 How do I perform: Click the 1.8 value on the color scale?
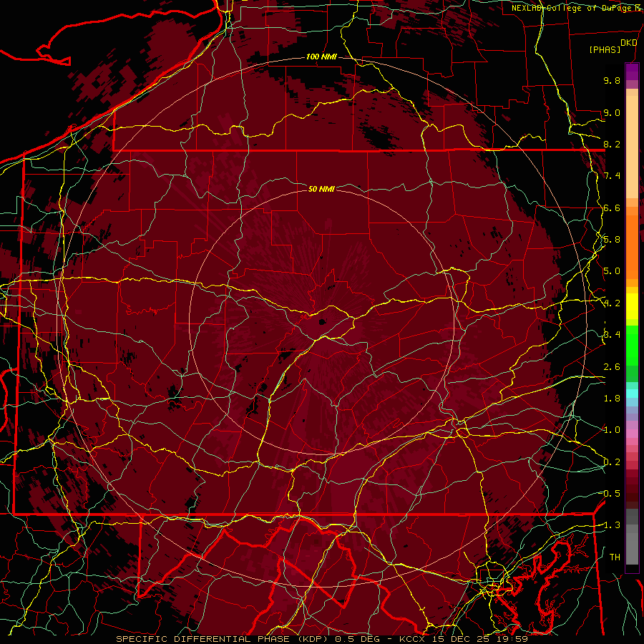click(612, 399)
